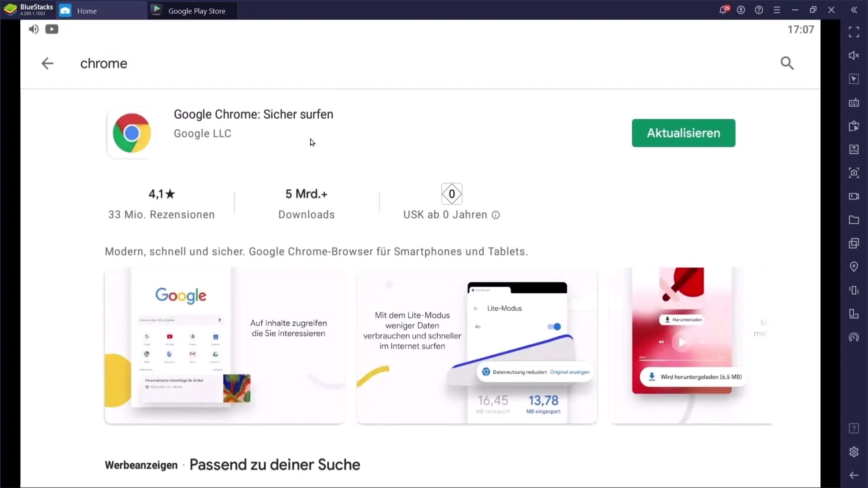Click the BlueStacks settings gear icon
This screenshot has height=488, width=868.
854,452
